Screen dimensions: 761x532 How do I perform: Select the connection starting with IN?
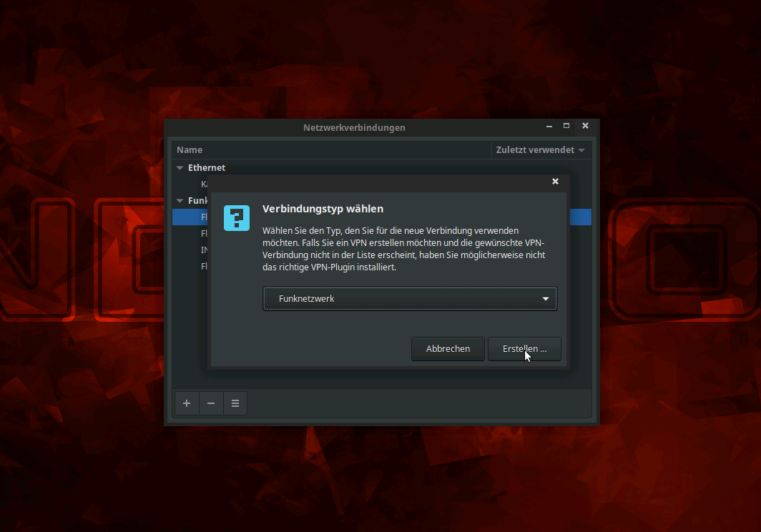pyautogui.click(x=204, y=250)
